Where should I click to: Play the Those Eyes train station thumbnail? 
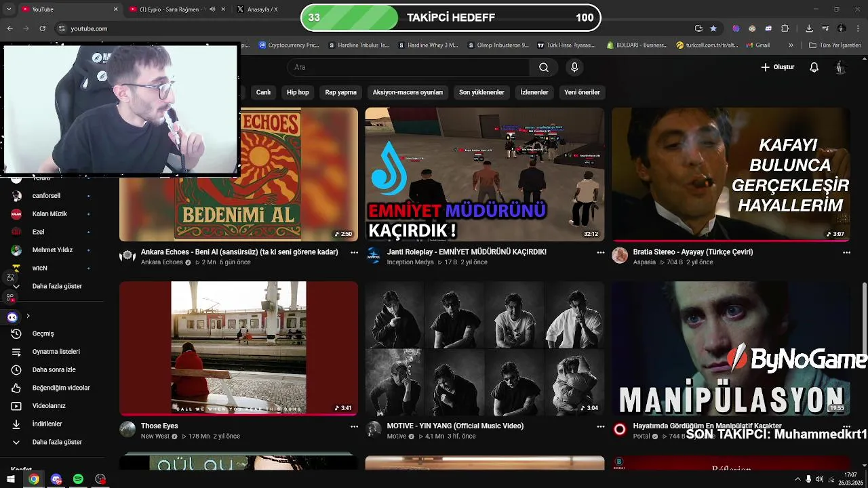tap(239, 348)
